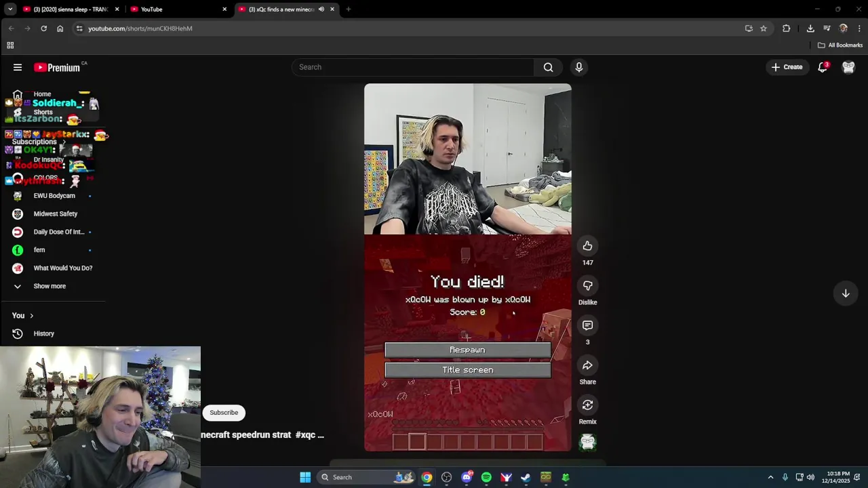This screenshot has width=868, height=488.
Task: Open taskbar clock and date
Action: pos(835,477)
